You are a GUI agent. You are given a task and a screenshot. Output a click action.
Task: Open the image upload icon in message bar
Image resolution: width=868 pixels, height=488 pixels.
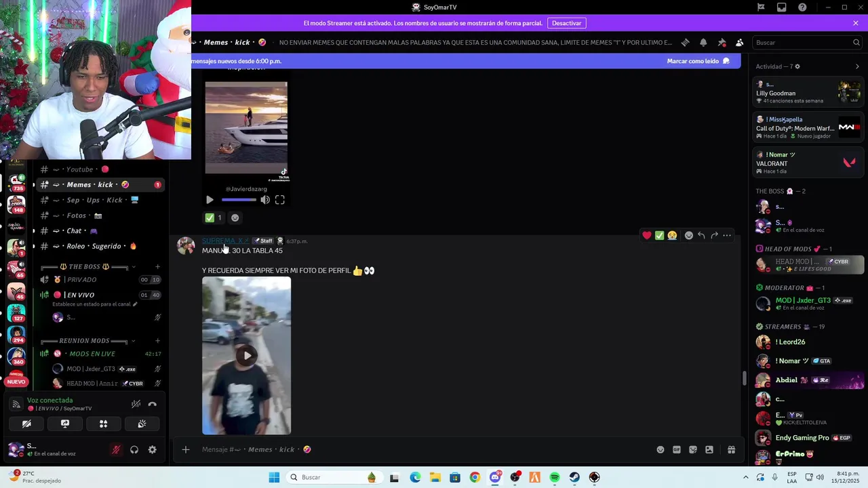tap(709, 449)
